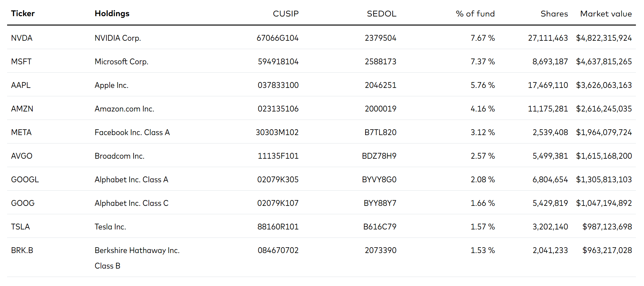Screen dimensions: 644x286
Task: Click the Broadcom Inc. holding
Action: 119,156
